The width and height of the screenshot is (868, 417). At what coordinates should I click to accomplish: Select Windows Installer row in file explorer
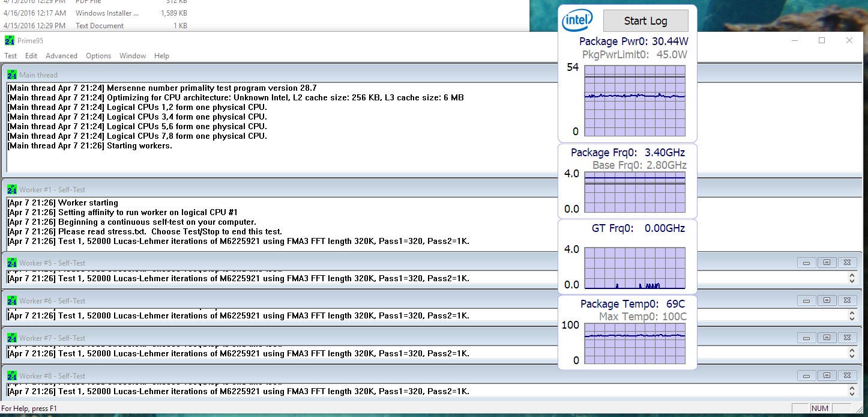coord(96,13)
